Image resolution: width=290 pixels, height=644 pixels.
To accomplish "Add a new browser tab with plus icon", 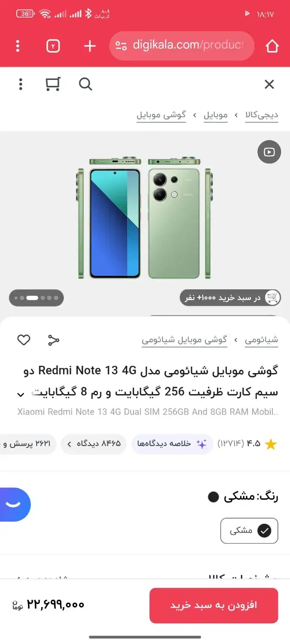I will (x=90, y=46).
